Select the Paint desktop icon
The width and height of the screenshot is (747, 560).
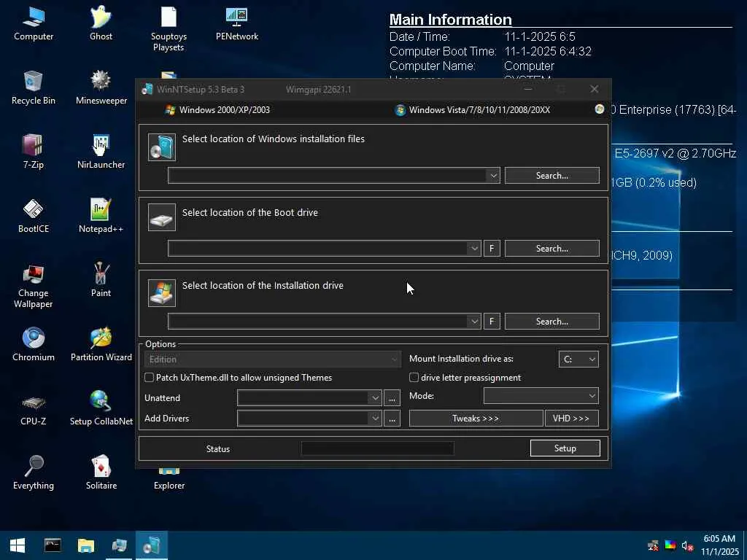point(101,281)
